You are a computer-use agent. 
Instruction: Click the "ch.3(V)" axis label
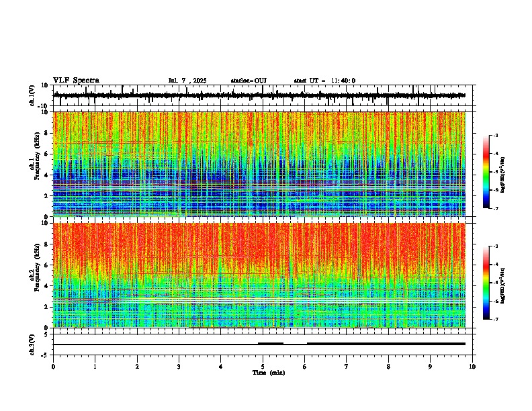(32, 345)
